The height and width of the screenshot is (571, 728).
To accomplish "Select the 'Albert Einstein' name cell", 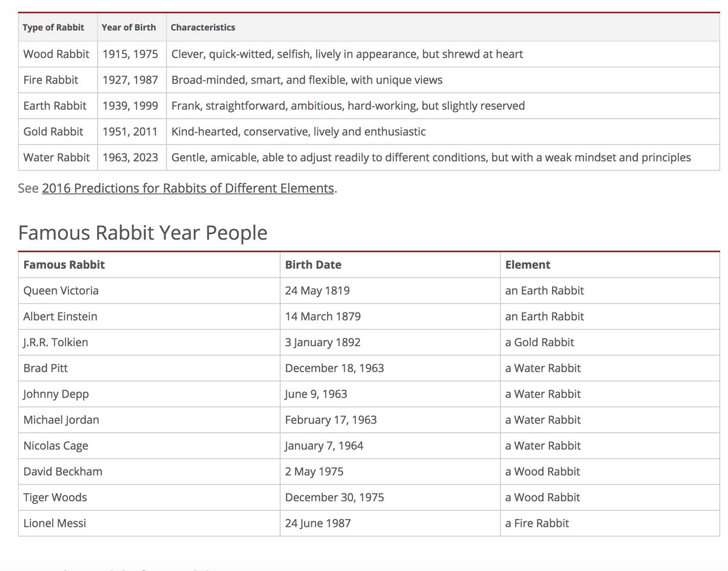I will 149,316.
